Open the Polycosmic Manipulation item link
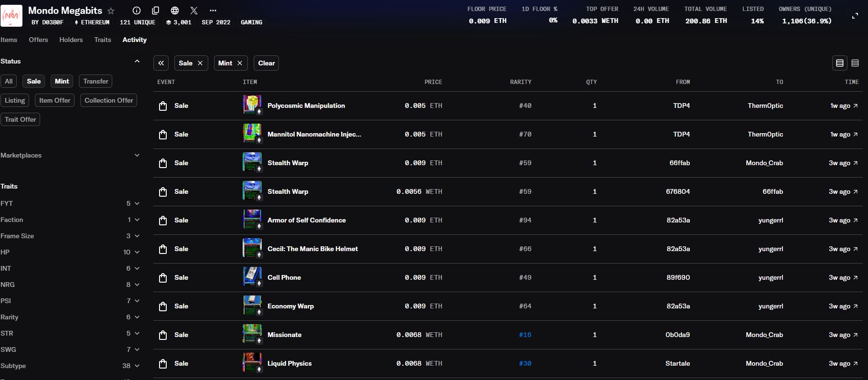The width and height of the screenshot is (868, 380). tap(306, 106)
